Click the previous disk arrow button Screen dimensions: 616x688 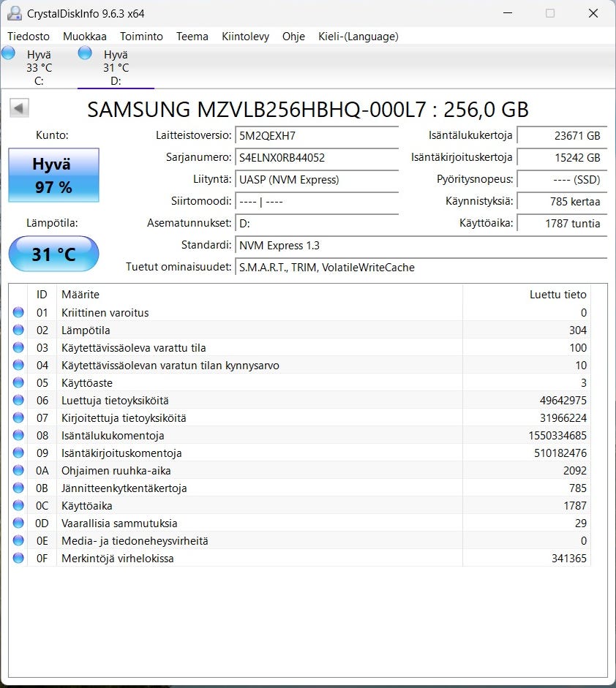[19, 109]
